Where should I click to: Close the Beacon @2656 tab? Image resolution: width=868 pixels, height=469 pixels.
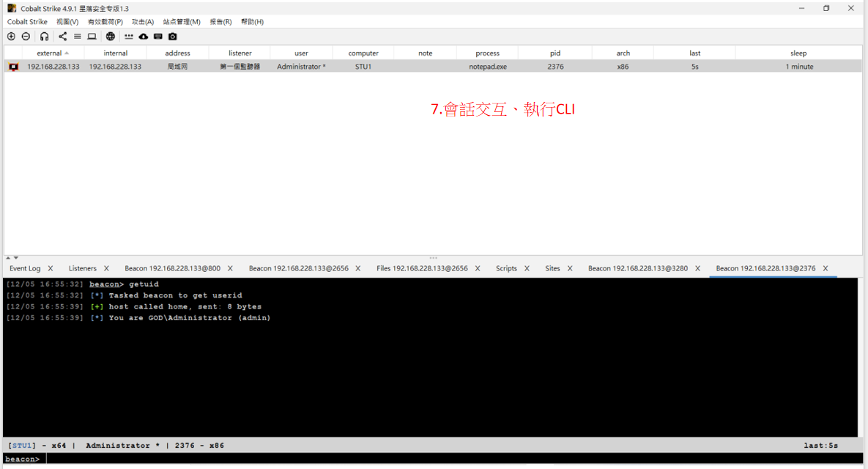(x=358, y=268)
